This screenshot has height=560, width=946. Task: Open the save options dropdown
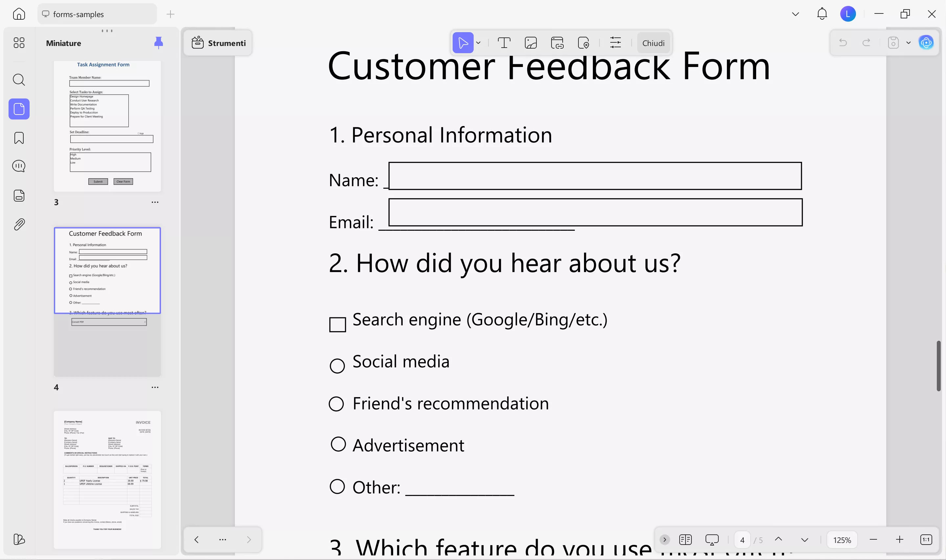point(908,43)
